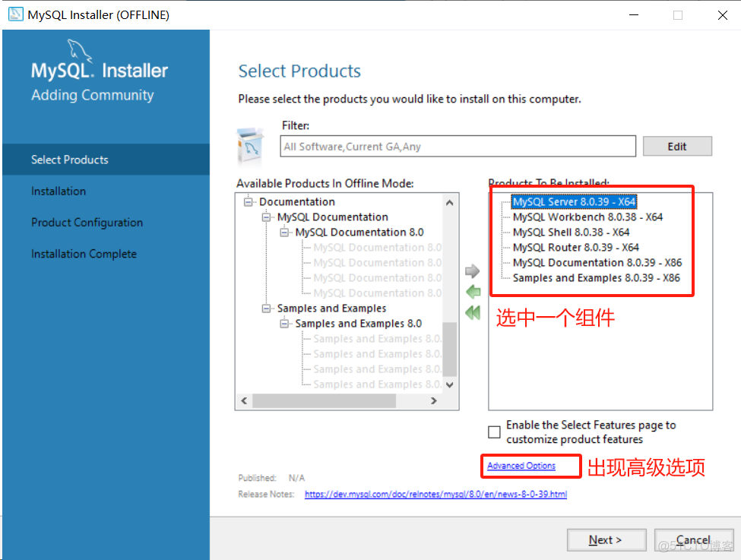This screenshot has height=560, width=741.
Task: Select MySQL Shell 8.0.38 - X64
Action: coord(572,232)
